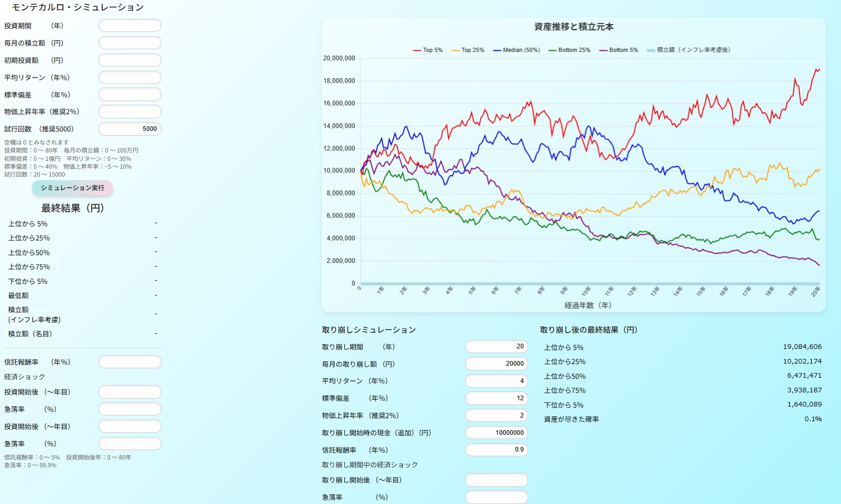Click the left-panel 信託報酬率 input field
This screenshot has width=841, height=504.
point(129,362)
